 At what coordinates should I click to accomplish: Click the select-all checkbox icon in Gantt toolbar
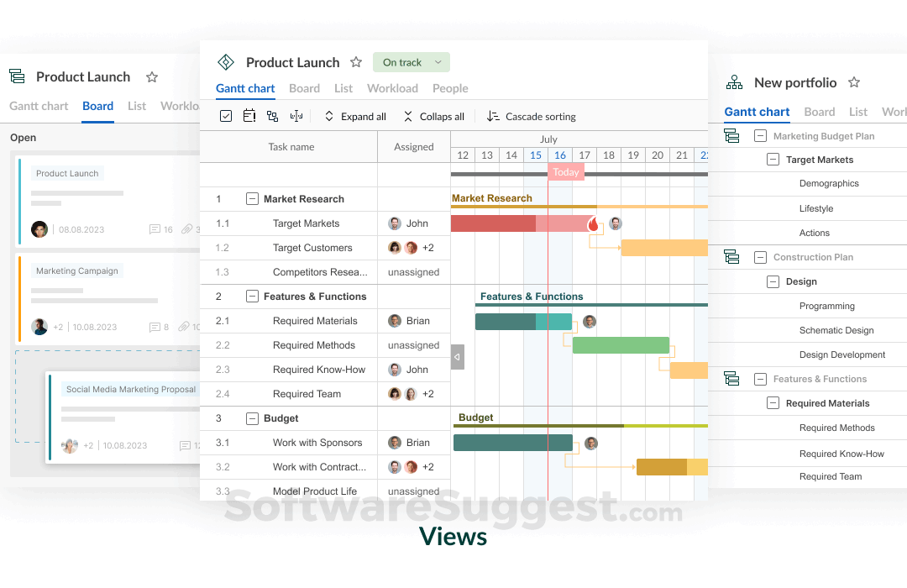[x=226, y=116]
